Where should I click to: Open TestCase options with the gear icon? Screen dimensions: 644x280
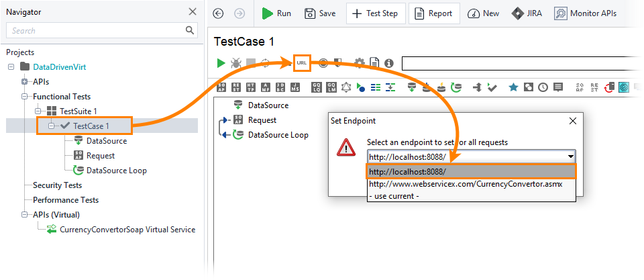360,63
